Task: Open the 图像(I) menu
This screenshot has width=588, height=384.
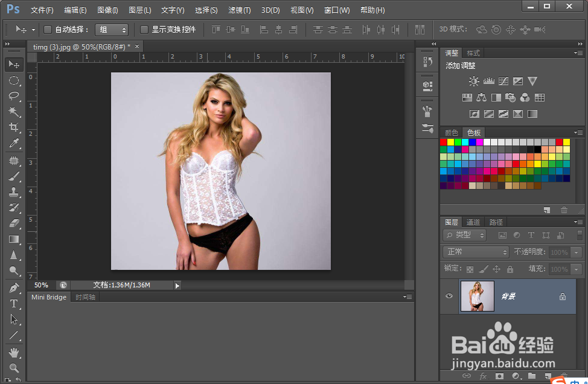Action: point(107,10)
